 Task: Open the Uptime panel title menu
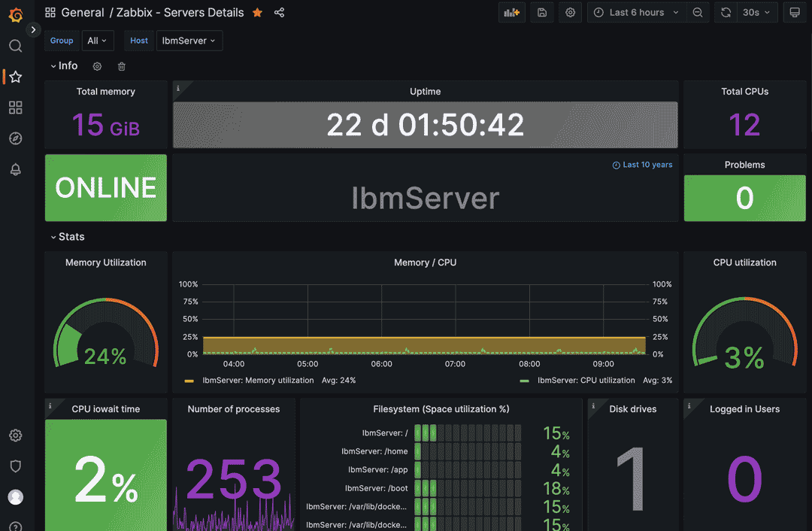(x=425, y=91)
